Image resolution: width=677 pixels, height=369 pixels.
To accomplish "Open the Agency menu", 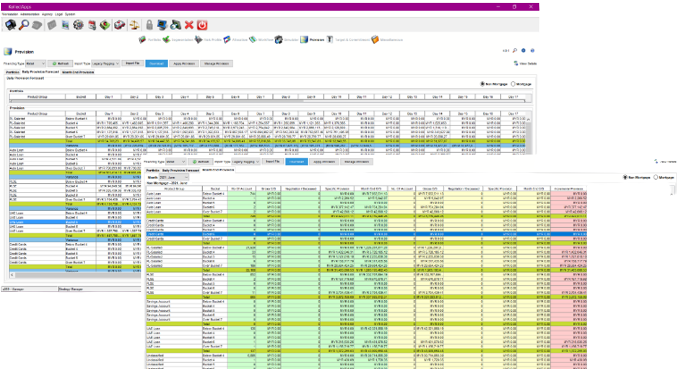I will coord(47,14).
